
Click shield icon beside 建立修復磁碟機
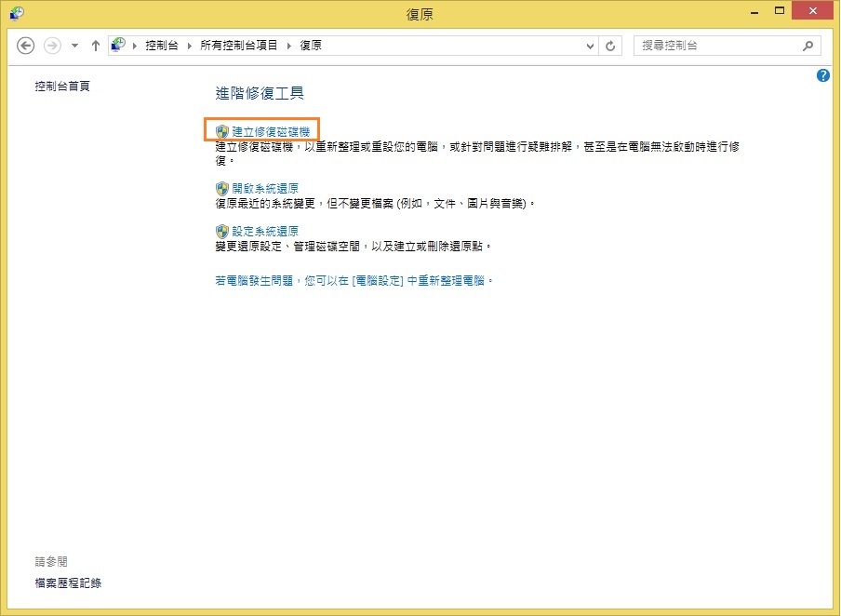point(222,131)
